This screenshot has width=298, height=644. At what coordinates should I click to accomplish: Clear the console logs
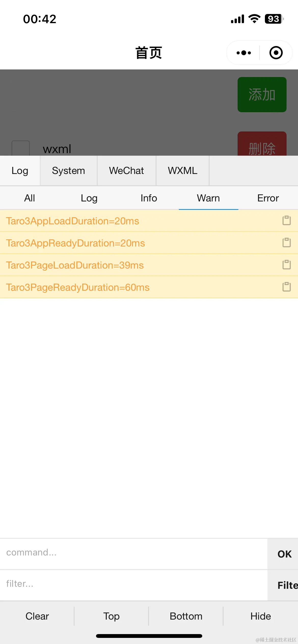click(x=37, y=616)
